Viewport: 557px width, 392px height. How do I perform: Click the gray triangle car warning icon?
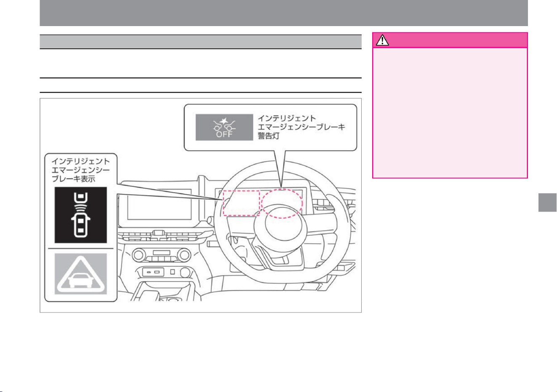80,274
